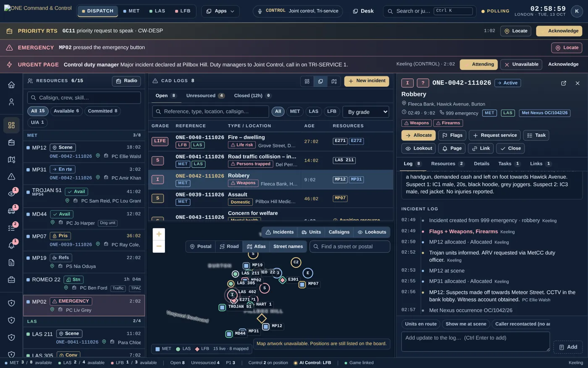Toggle the Incidents map layer
Screen dimensions: 588x368
point(279,232)
